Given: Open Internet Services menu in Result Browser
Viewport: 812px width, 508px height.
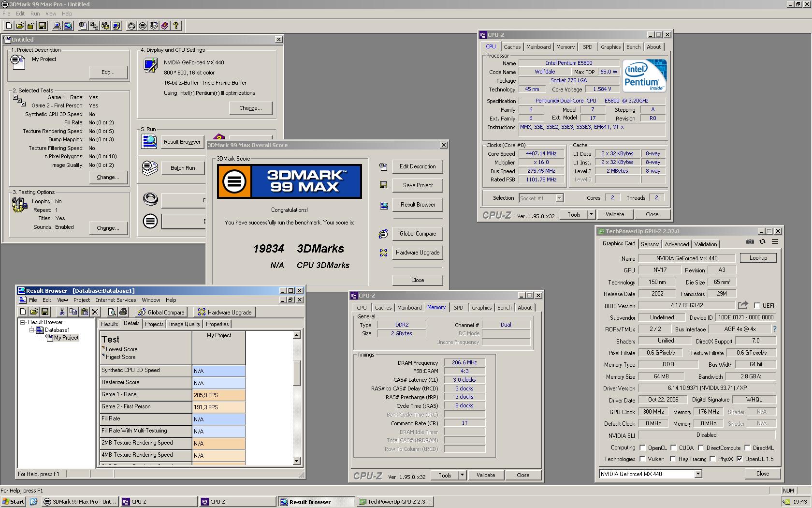Looking at the screenshot, I should (x=116, y=300).
